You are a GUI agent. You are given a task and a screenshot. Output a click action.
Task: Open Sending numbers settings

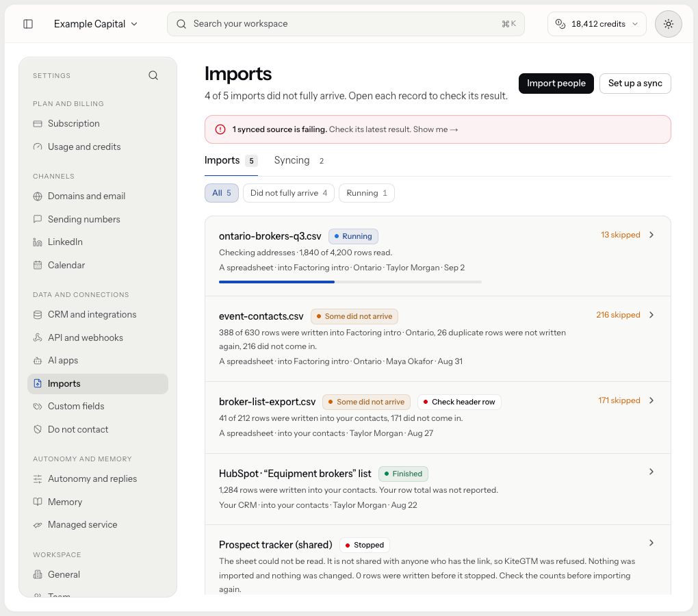click(x=98, y=219)
